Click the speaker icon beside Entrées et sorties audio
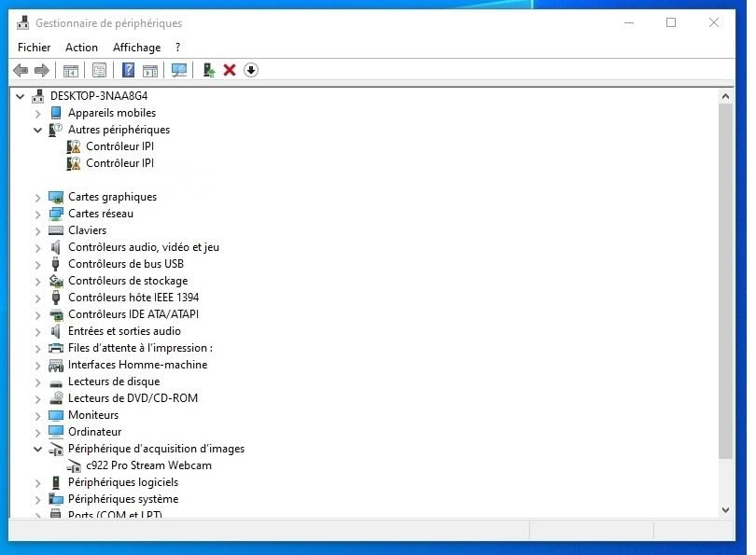756x555 pixels. click(x=56, y=331)
